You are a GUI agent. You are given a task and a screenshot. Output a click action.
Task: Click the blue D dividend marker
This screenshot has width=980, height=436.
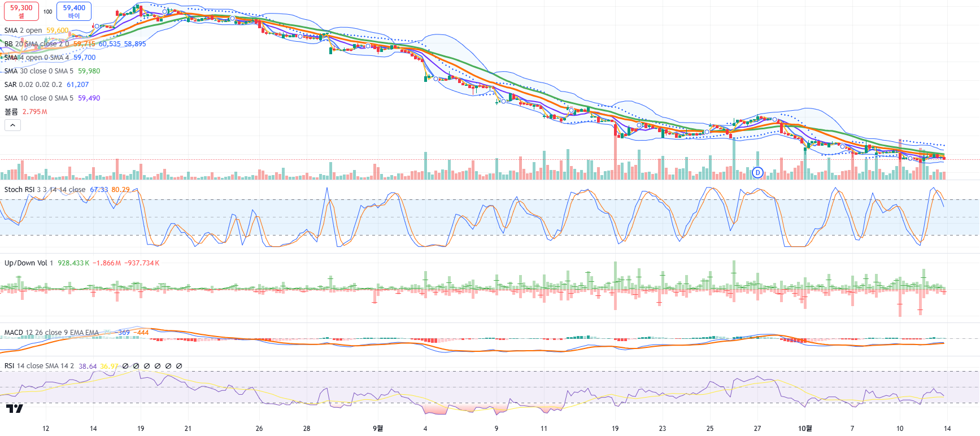757,172
